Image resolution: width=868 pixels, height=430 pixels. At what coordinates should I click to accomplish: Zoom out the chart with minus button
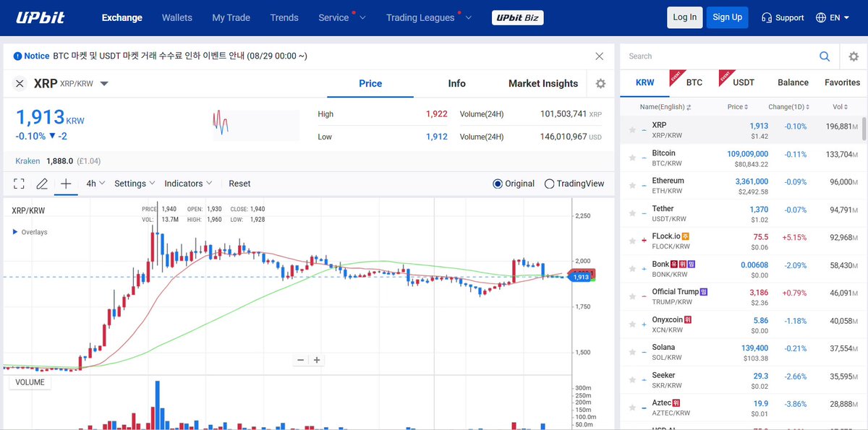(x=302, y=360)
